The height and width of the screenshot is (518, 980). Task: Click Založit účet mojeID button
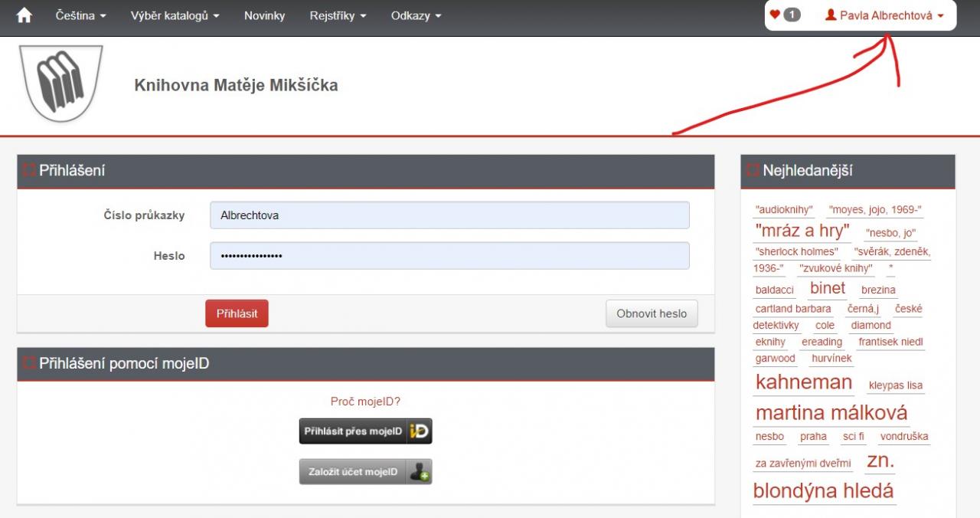(365, 472)
